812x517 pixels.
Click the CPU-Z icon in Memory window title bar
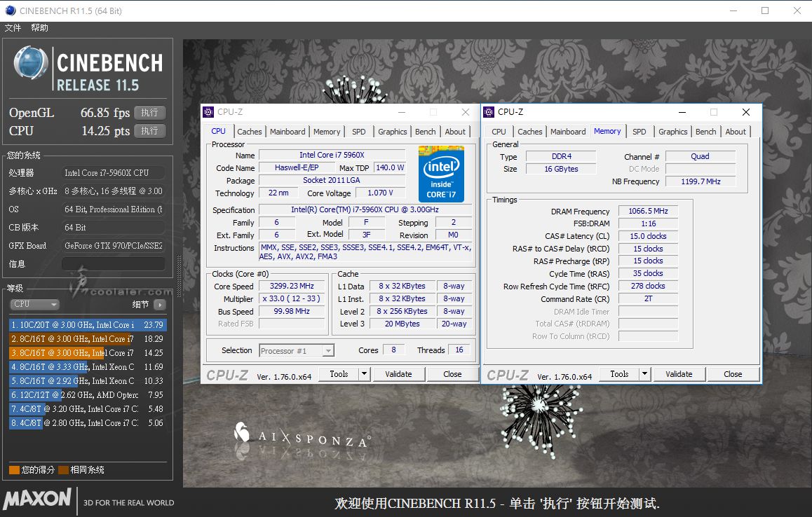click(488, 112)
